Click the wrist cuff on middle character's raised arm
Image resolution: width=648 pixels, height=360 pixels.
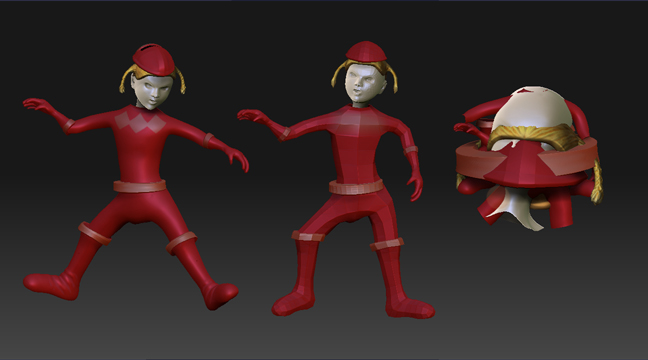(x=284, y=134)
